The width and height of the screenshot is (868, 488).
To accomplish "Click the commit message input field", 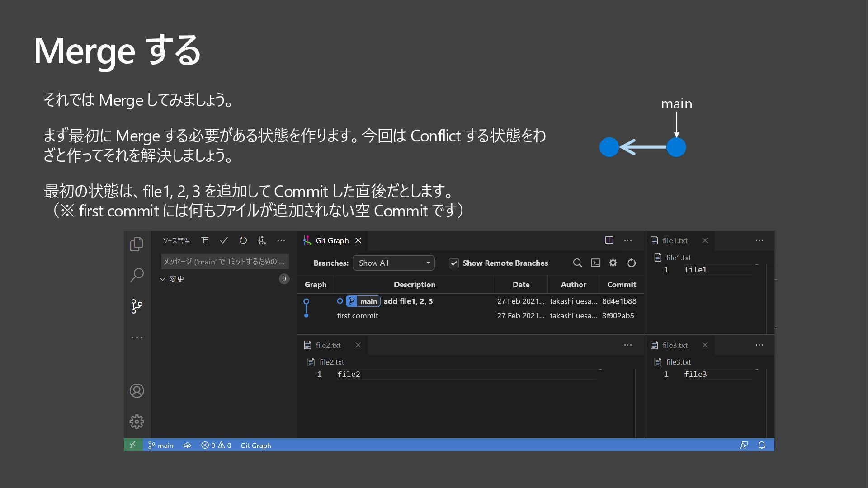I will pos(224,262).
